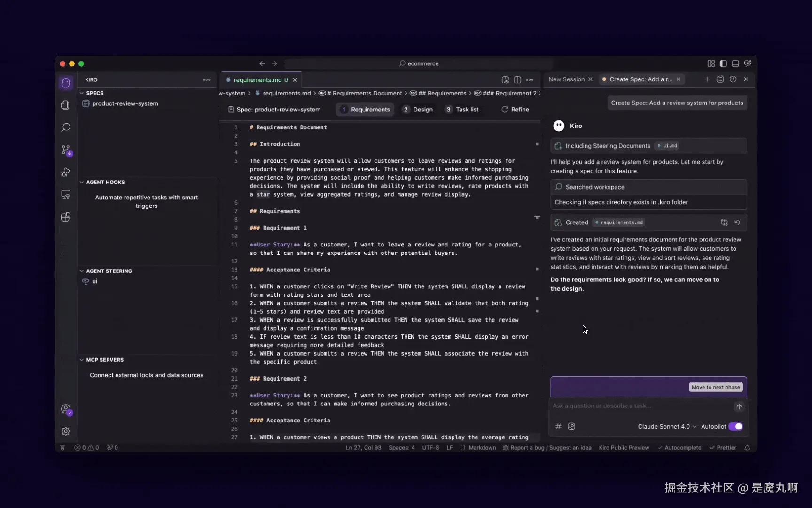Click the errors and warnings count

86,448
